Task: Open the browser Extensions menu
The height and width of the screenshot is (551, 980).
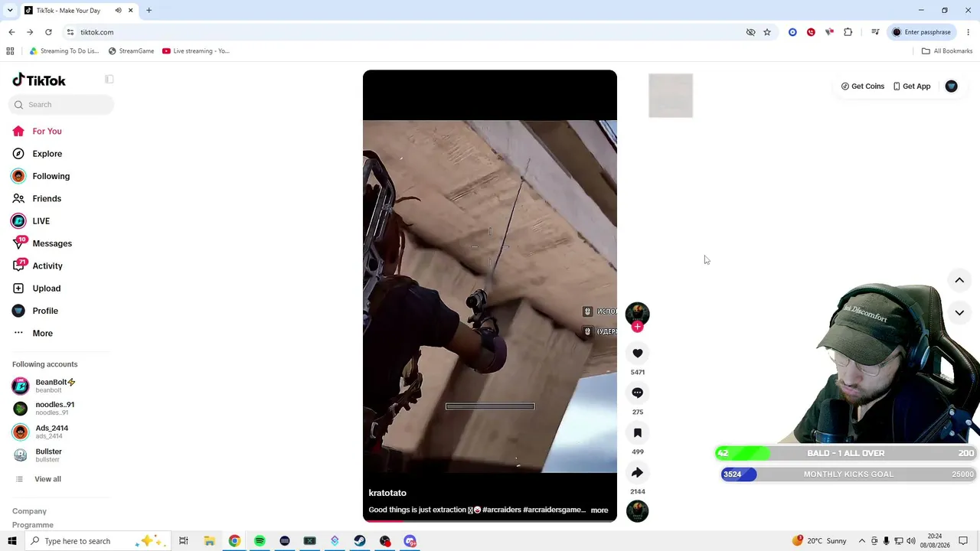Action: point(848,32)
